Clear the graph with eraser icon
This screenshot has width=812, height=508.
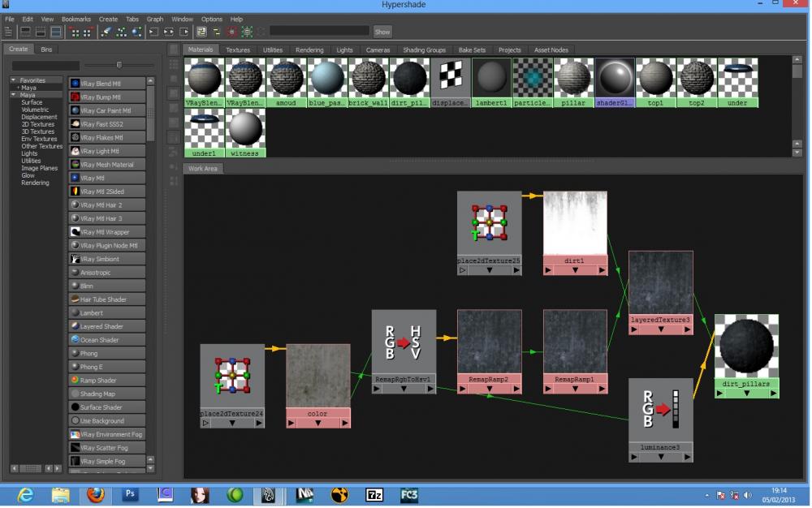[106, 32]
